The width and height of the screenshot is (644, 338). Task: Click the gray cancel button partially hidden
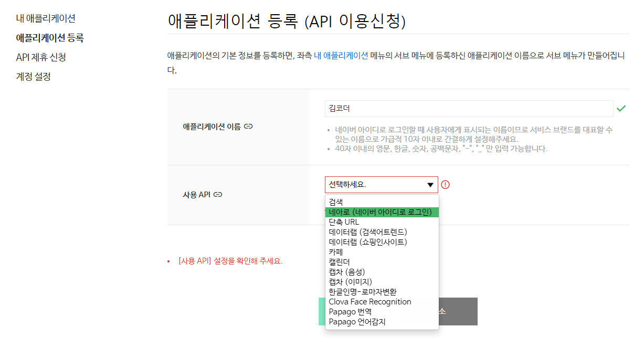coord(458,312)
